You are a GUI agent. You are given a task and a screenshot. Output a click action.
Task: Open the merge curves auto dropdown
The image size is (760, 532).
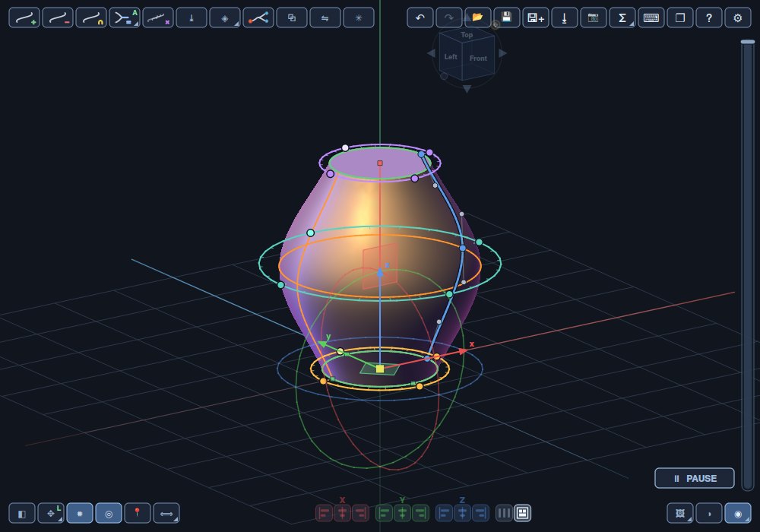click(125, 18)
